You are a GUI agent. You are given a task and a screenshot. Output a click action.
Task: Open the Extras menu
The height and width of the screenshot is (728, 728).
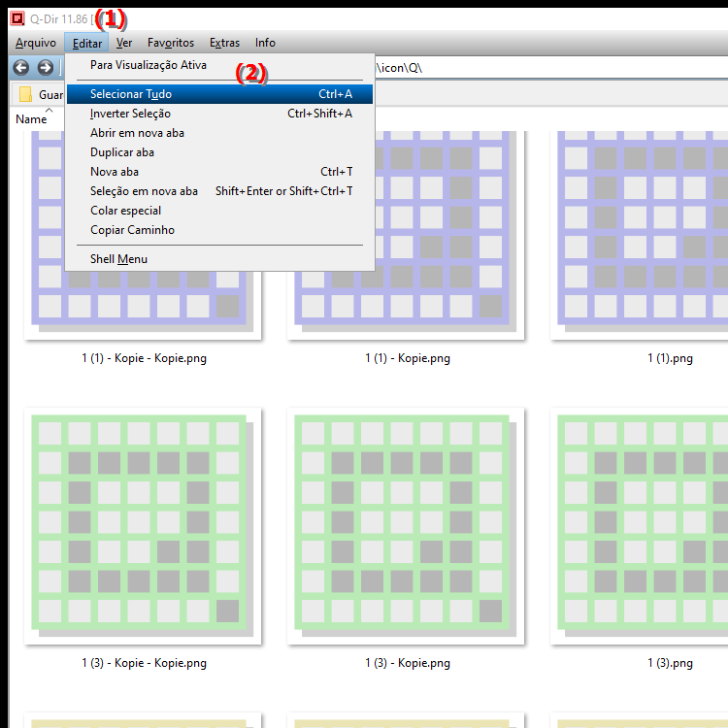point(224,43)
